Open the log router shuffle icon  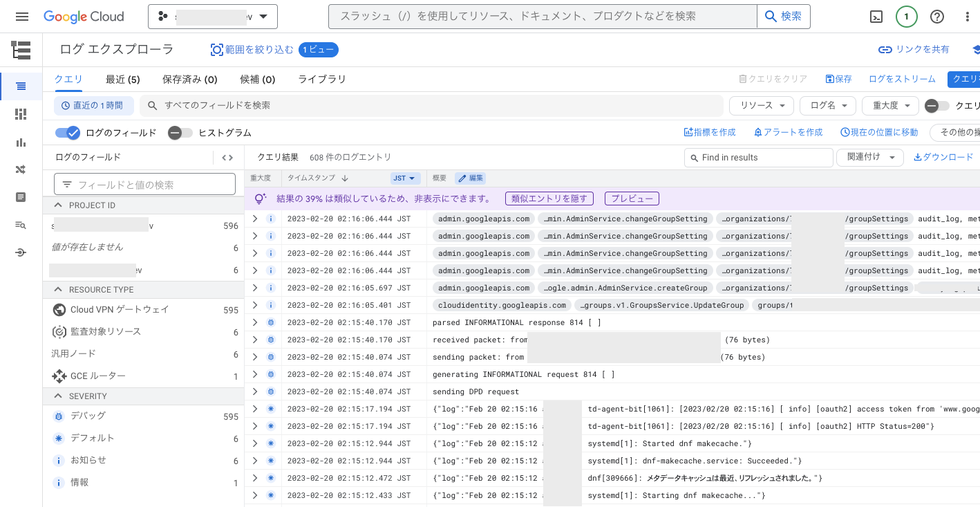21,169
